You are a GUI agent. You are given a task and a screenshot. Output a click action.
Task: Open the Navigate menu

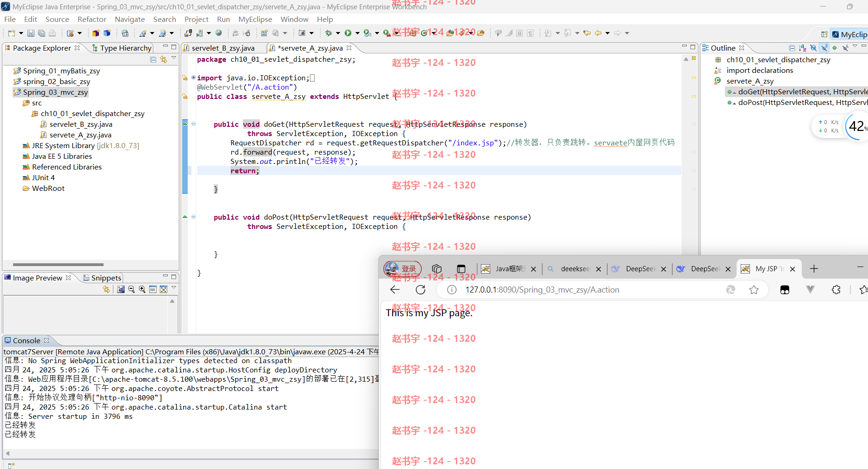click(x=130, y=19)
